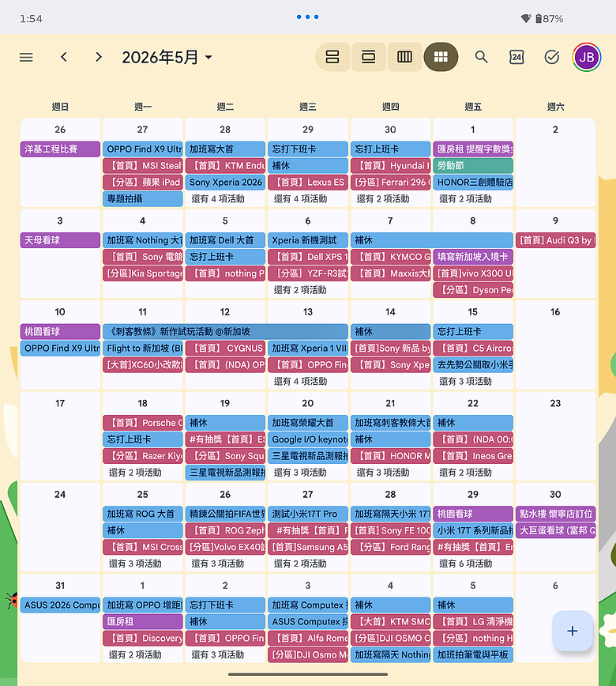
Task: Open 加班拍筆電與平板 event
Action: tap(473, 655)
